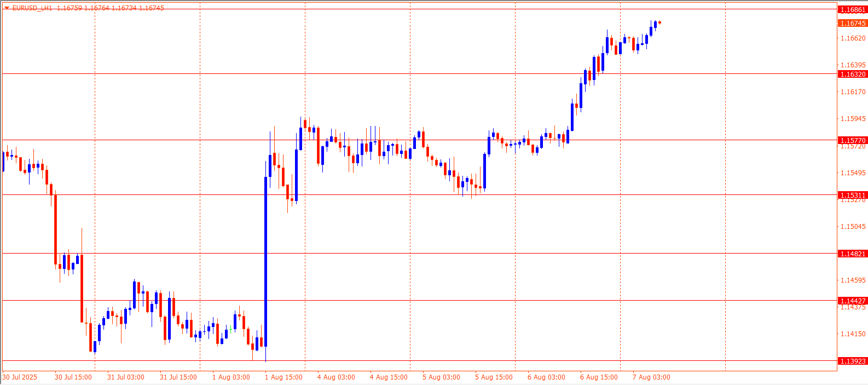This screenshot has width=868, height=385.
Task: Click the tall blue candle at 1 Aug 15:00
Action: click(265, 262)
